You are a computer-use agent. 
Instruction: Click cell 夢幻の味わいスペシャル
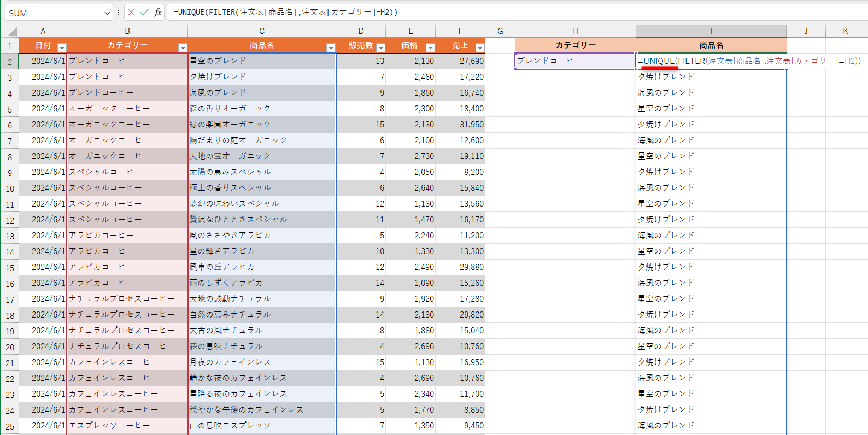coord(262,204)
